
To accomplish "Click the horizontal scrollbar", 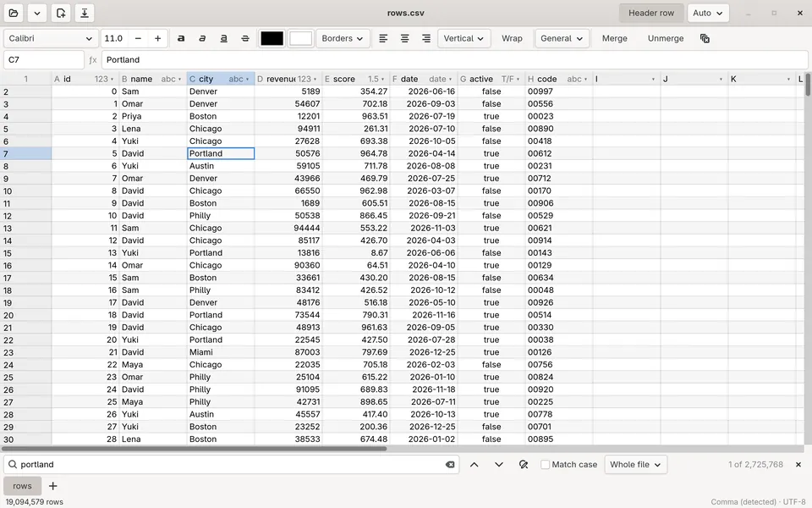I will tap(195, 449).
